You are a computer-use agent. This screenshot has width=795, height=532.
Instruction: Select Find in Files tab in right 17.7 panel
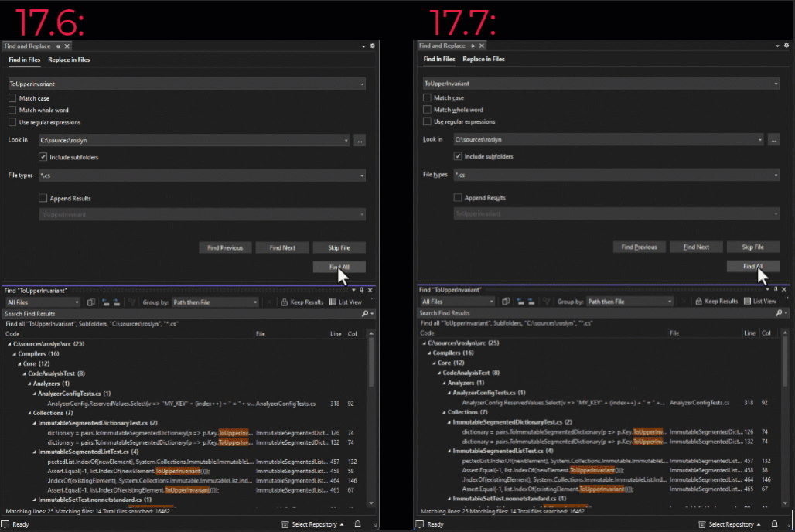pos(438,60)
